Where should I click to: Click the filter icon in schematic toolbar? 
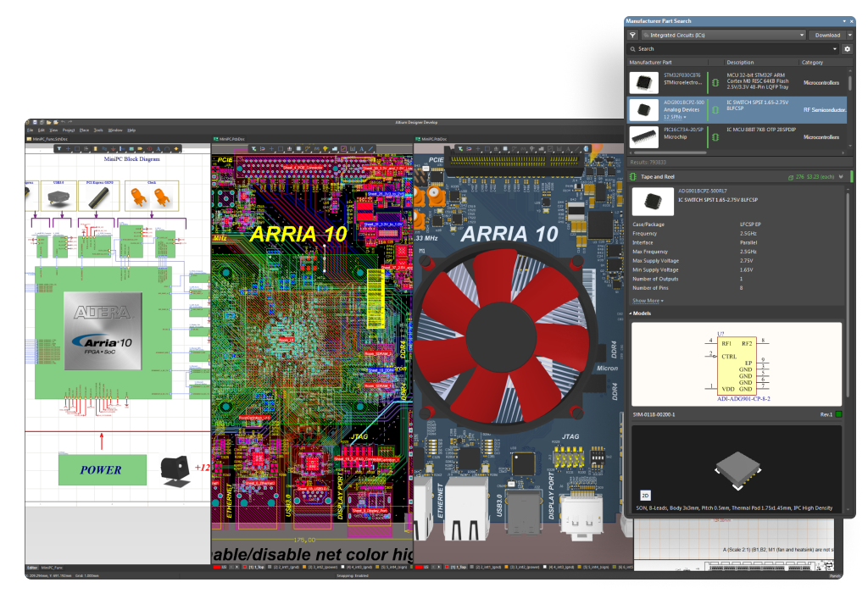[x=59, y=149]
